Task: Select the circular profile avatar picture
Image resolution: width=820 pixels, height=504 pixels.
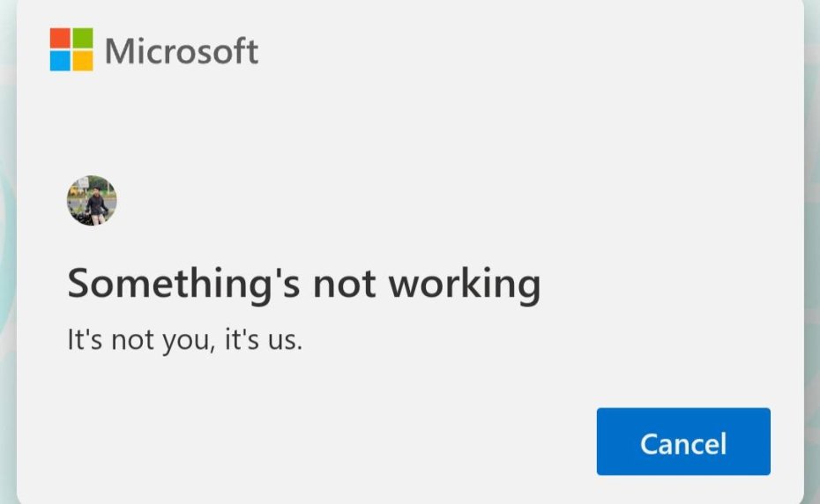Action: tap(92, 201)
